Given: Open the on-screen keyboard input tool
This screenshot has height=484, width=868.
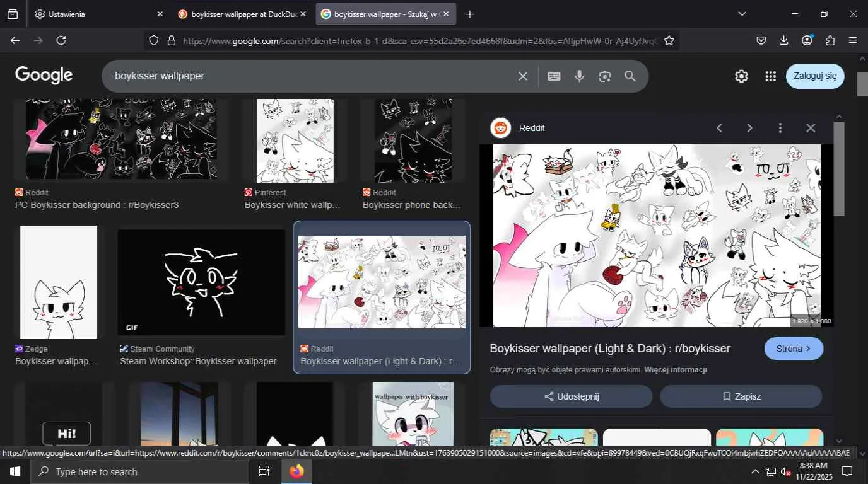Looking at the screenshot, I should pyautogui.click(x=554, y=76).
